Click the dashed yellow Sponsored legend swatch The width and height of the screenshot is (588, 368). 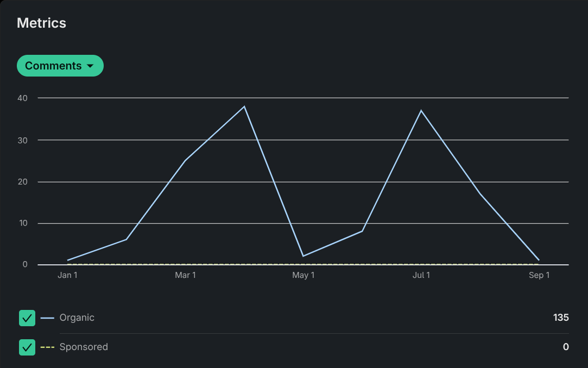tap(48, 347)
